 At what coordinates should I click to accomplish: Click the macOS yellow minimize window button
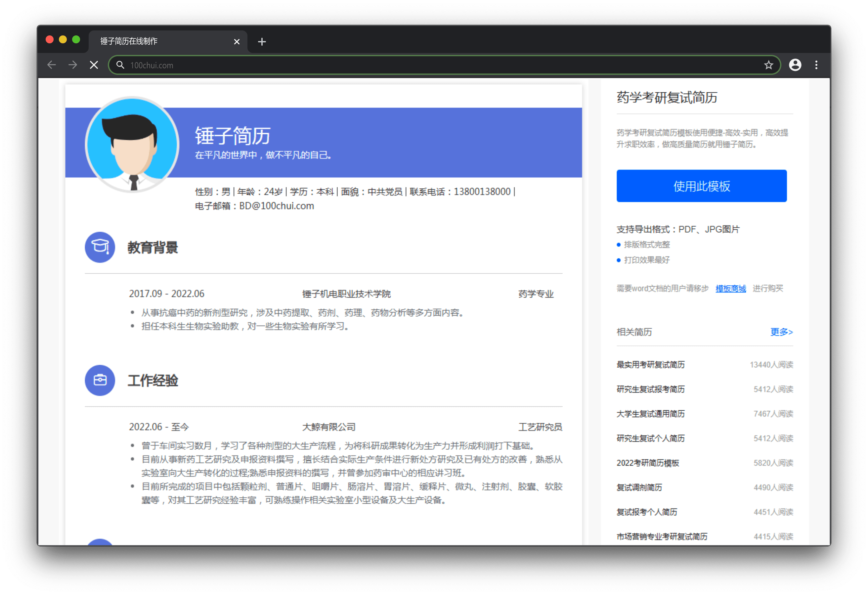[63, 39]
